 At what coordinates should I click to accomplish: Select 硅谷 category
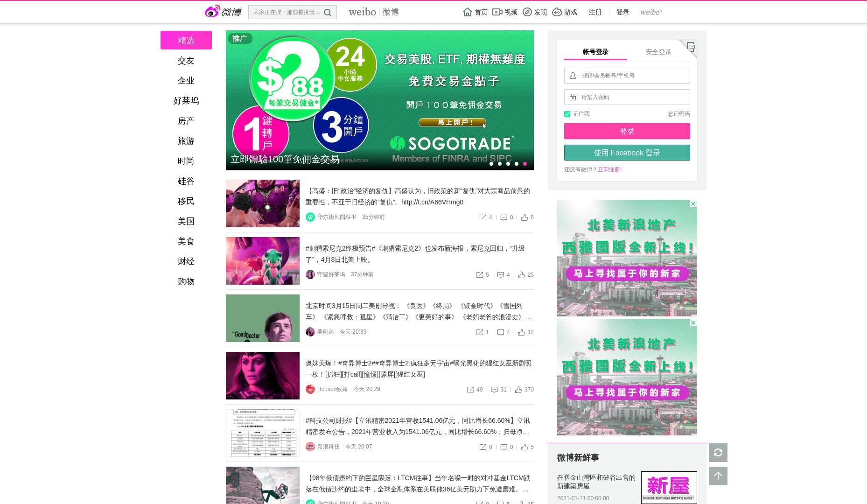(x=186, y=181)
